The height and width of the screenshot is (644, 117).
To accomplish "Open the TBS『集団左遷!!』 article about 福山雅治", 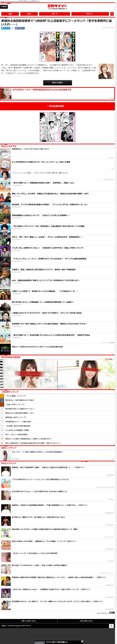I will tap(48, 226).
